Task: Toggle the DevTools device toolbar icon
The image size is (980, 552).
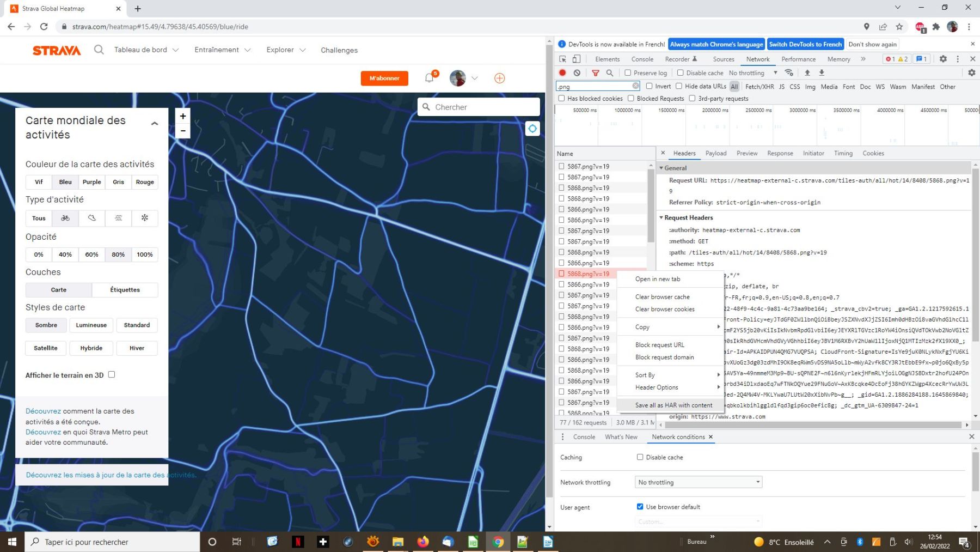Action: click(577, 59)
